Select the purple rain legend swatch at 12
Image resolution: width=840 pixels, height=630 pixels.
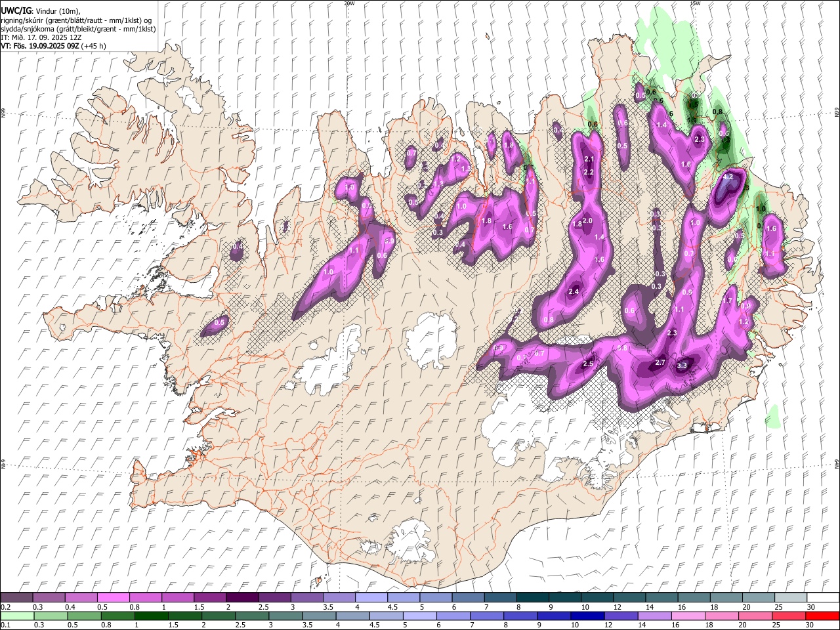point(621,616)
